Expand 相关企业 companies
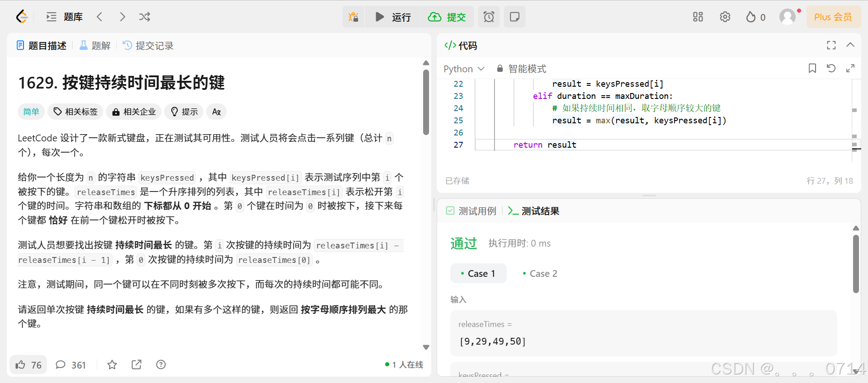 point(134,112)
